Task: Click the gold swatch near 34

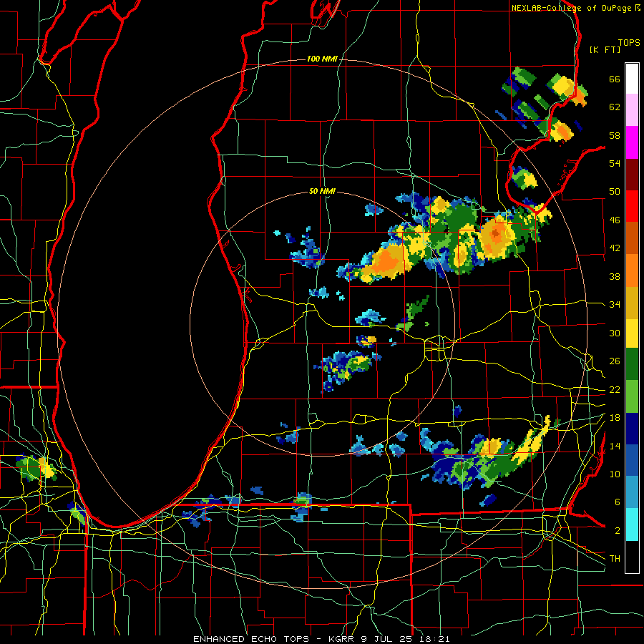Action: [x=632, y=302]
